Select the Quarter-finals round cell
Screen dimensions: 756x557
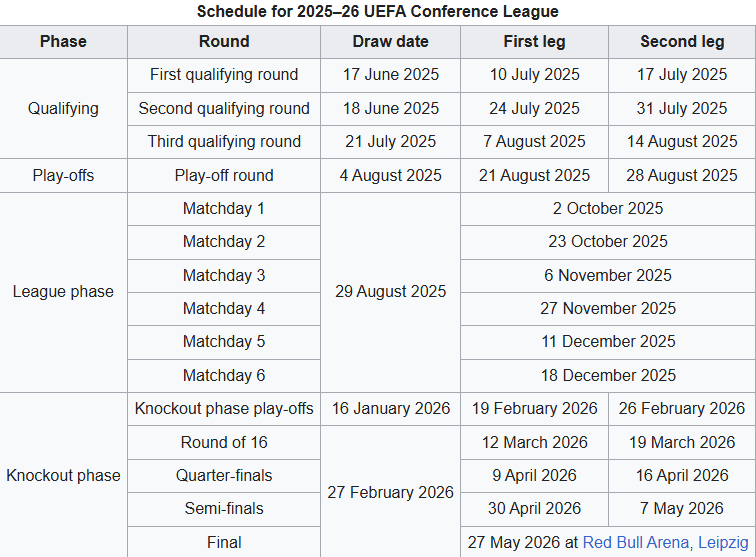pyautogui.click(x=224, y=476)
